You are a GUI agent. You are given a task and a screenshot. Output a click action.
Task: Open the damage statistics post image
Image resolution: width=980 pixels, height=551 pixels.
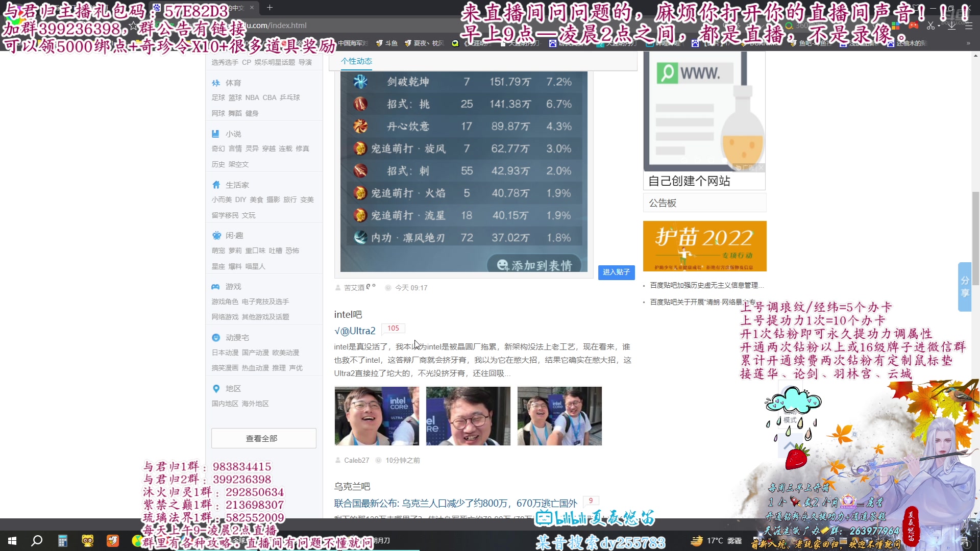click(463, 171)
